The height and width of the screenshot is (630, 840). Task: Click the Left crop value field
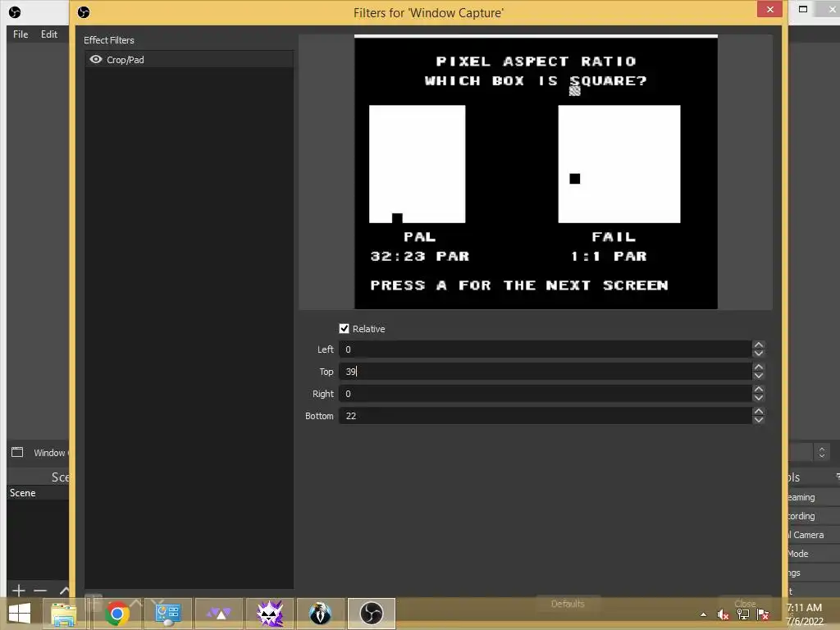point(545,349)
